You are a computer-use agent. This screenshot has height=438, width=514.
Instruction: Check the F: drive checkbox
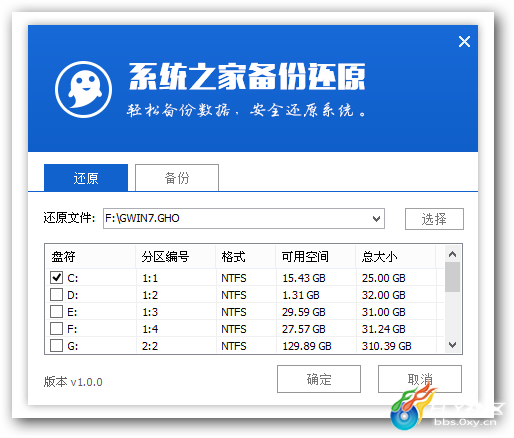[56, 329]
